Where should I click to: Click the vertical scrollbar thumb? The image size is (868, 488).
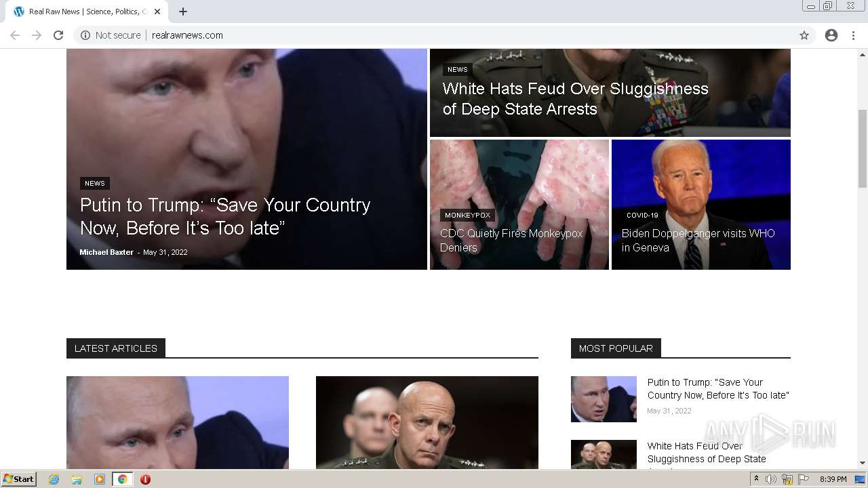[x=863, y=148]
